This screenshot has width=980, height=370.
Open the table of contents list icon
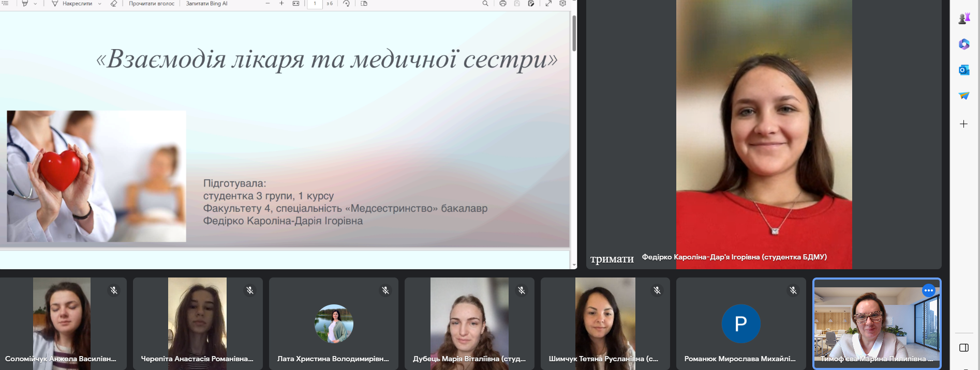5,4
